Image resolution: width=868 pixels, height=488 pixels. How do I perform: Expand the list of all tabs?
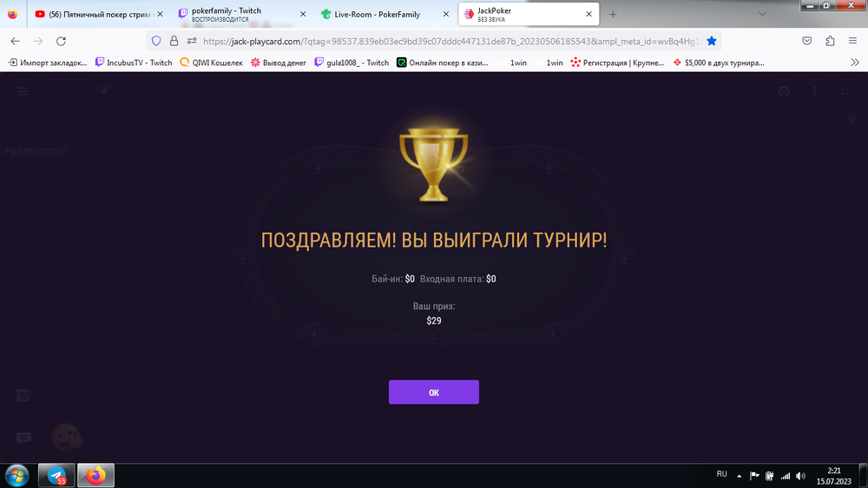762,15
